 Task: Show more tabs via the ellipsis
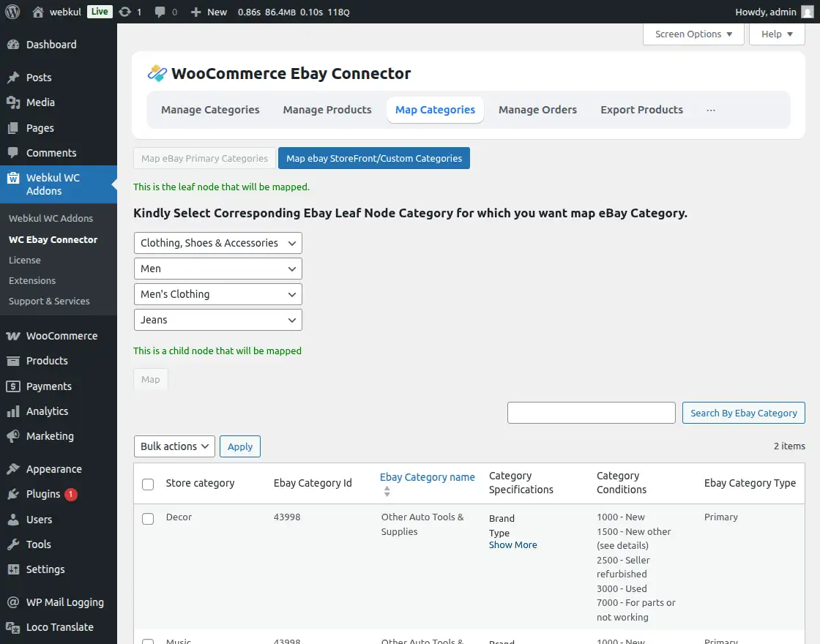pyautogui.click(x=711, y=110)
